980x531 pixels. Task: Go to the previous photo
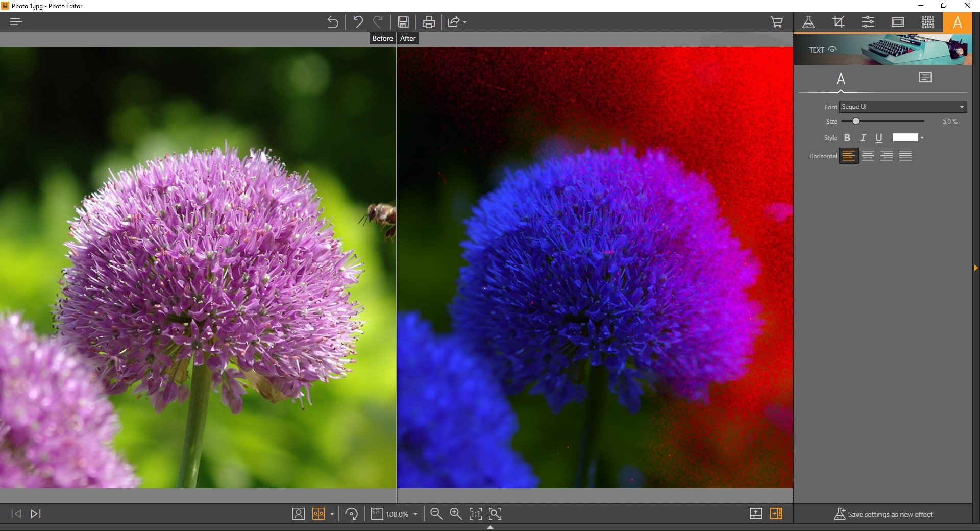coord(16,514)
